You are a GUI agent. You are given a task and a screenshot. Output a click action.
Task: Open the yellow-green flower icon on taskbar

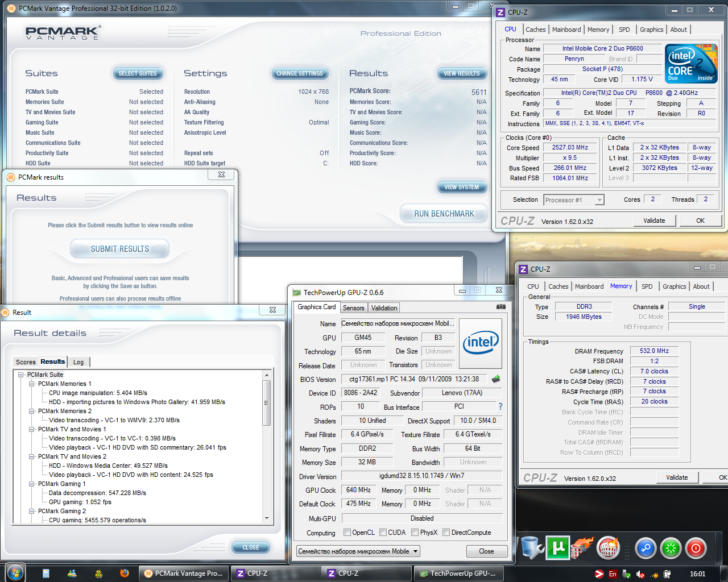pos(98,573)
